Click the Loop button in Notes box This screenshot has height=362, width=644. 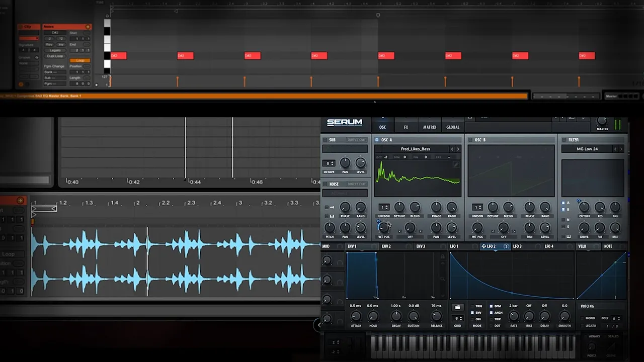[80, 60]
